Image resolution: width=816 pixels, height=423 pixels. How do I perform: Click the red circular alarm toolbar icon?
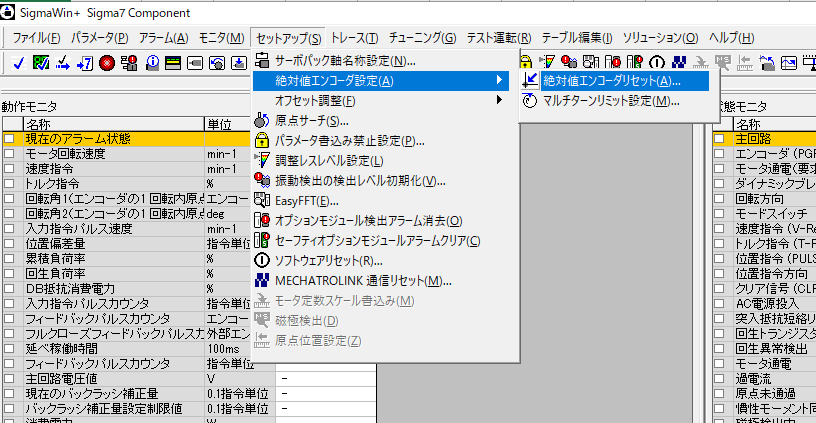click(107, 63)
